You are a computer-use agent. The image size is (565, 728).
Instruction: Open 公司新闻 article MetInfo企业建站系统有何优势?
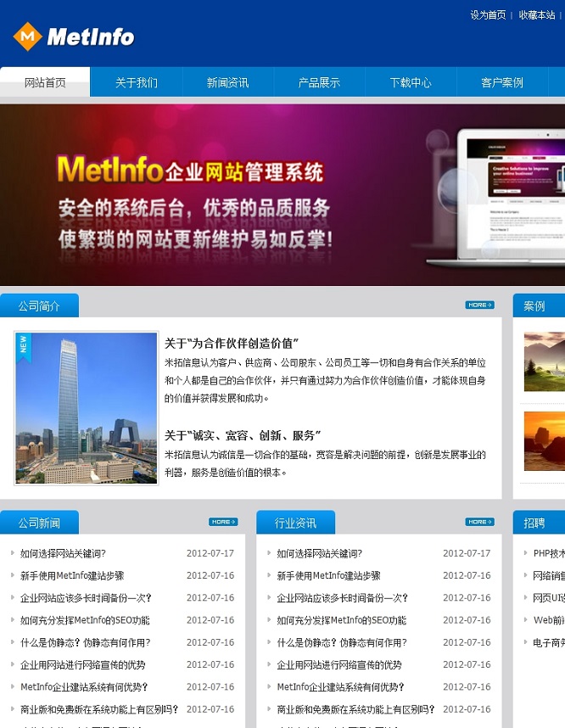point(84,686)
